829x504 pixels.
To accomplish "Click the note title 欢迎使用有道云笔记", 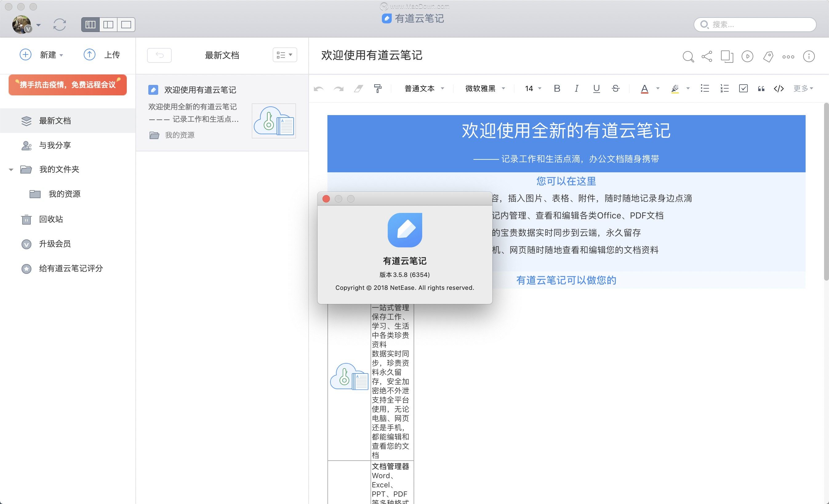I will [372, 55].
